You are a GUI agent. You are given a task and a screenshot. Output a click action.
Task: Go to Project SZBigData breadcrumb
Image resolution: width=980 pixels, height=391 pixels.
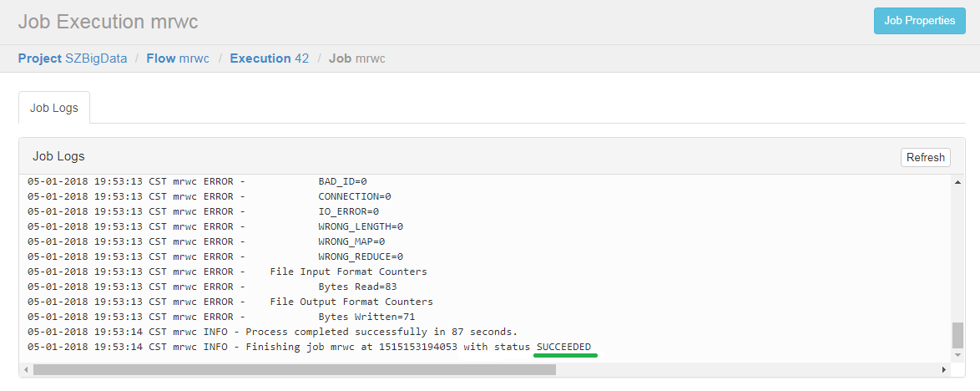pos(73,58)
